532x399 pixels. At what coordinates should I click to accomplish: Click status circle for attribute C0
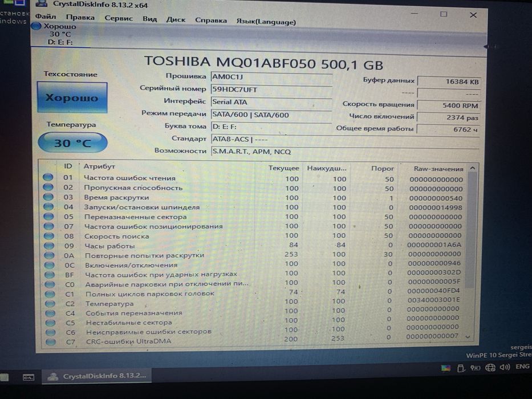coord(50,284)
